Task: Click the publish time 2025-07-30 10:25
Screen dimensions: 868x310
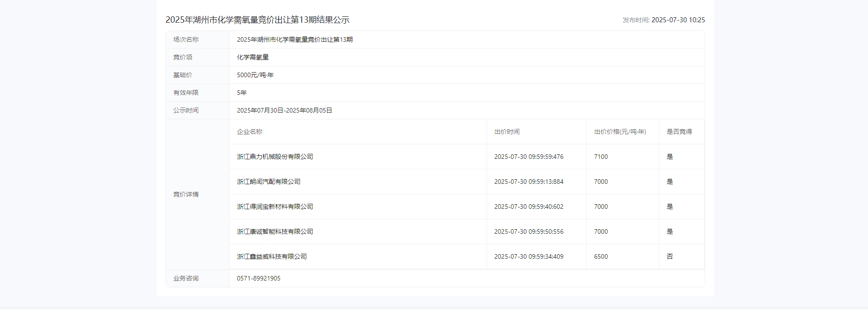Action: tap(678, 20)
